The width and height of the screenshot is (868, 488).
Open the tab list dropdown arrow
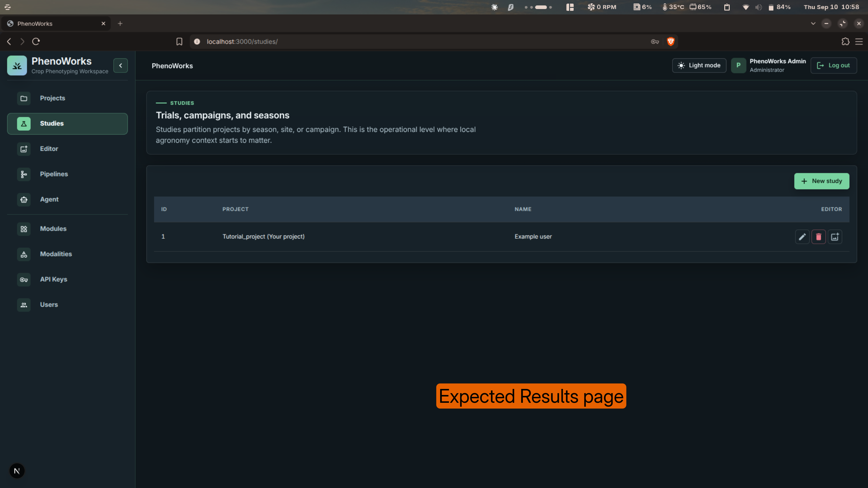click(x=813, y=23)
